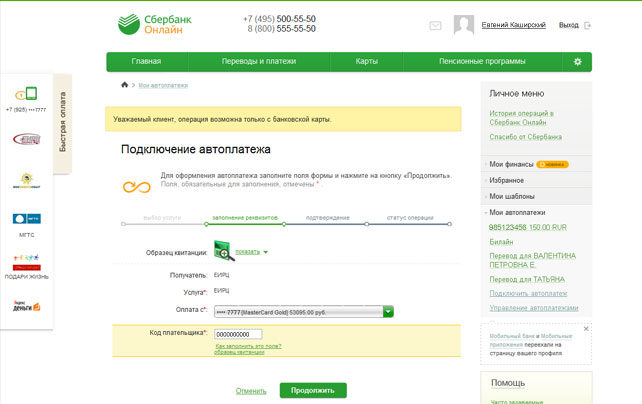The height and width of the screenshot is (404, 642).
Task: Click the статус операции progress step
Action: [x=410, y=218]
